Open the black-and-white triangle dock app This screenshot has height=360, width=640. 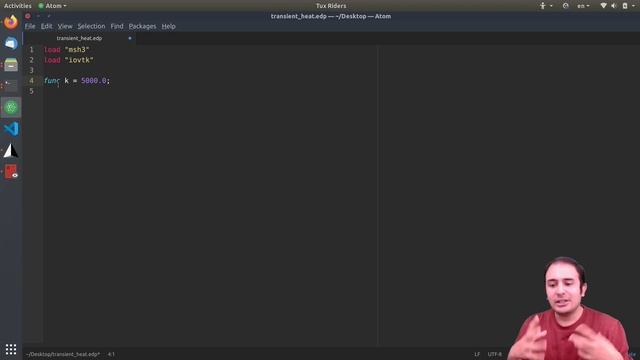(11, 150)
